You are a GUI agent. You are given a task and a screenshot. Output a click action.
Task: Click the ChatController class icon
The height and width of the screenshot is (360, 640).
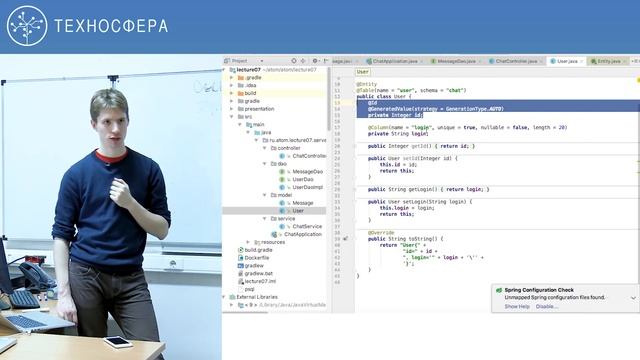282,156
